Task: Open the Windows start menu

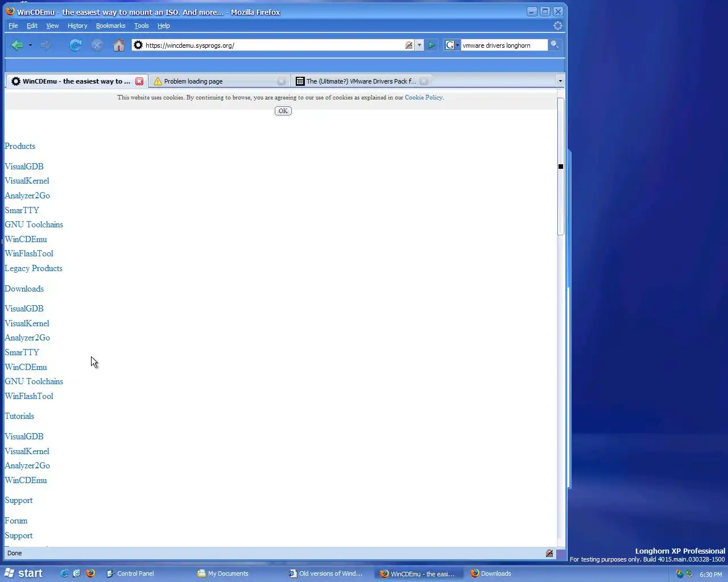Action: tap(24, 573)
